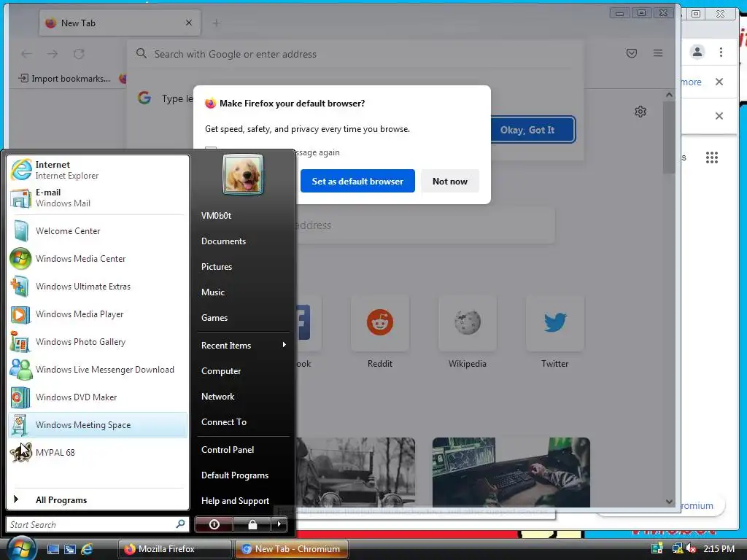Open Chromium three-dot menu
Screen dimensions: 747x560
point(721,52)
